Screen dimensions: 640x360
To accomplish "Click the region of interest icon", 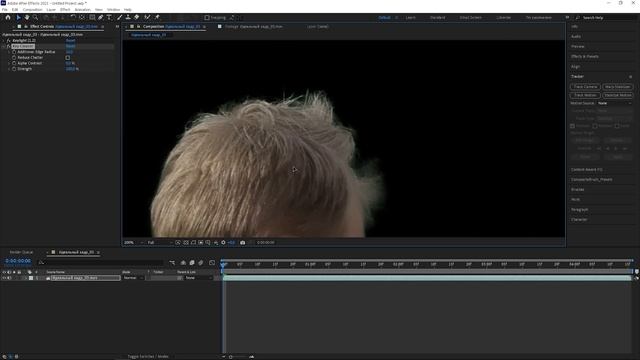I will point(201,242).
